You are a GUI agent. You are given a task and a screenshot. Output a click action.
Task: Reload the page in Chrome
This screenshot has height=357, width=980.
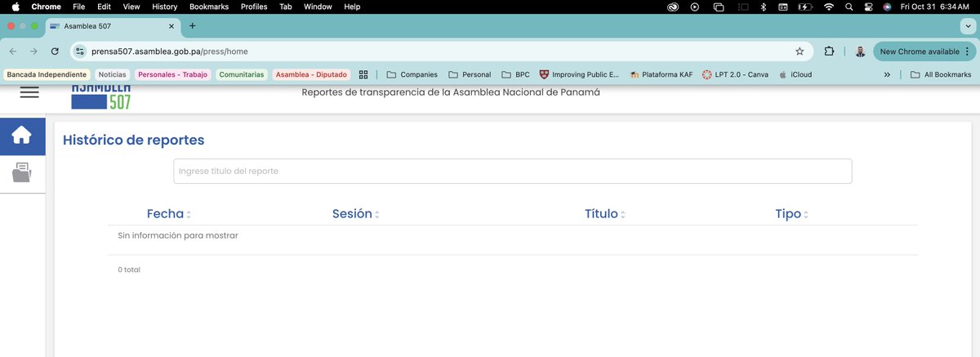[x=55, y=51]
